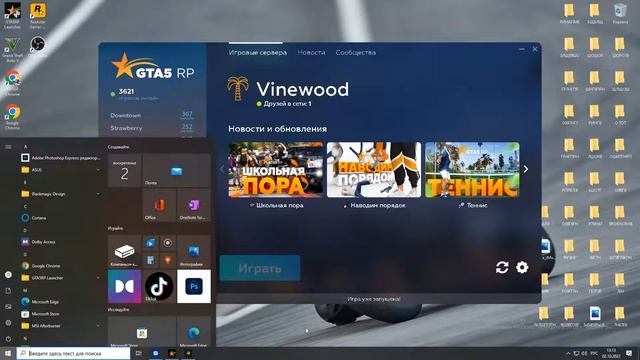The height and width of the screenshot is (360, 640).
Task: Open Microsoft Store from the app list
Action: point(60,313)
